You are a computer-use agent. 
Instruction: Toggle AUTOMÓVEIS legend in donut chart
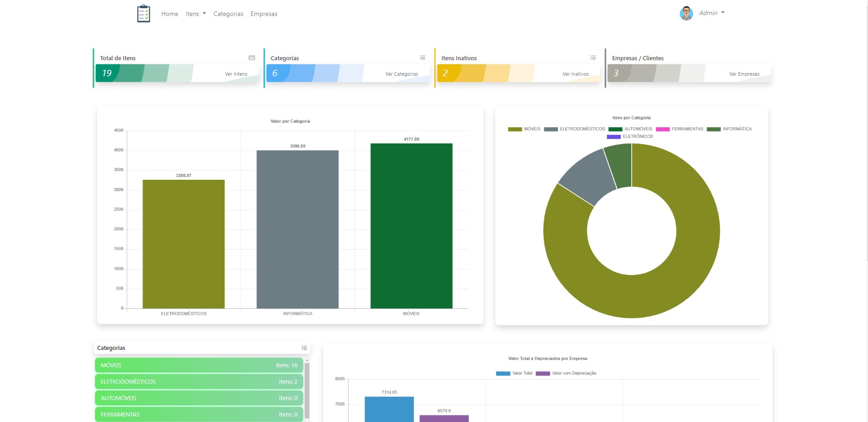pos(630,129)
